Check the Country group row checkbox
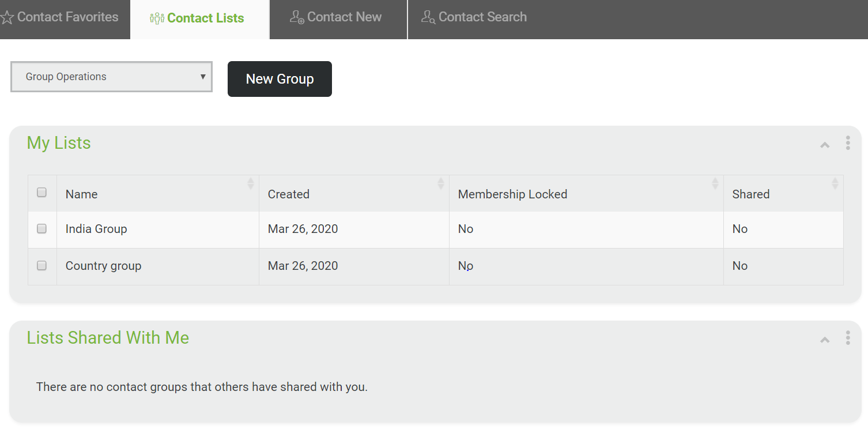This screenshot has width=868, height=444. click(41, 266)
